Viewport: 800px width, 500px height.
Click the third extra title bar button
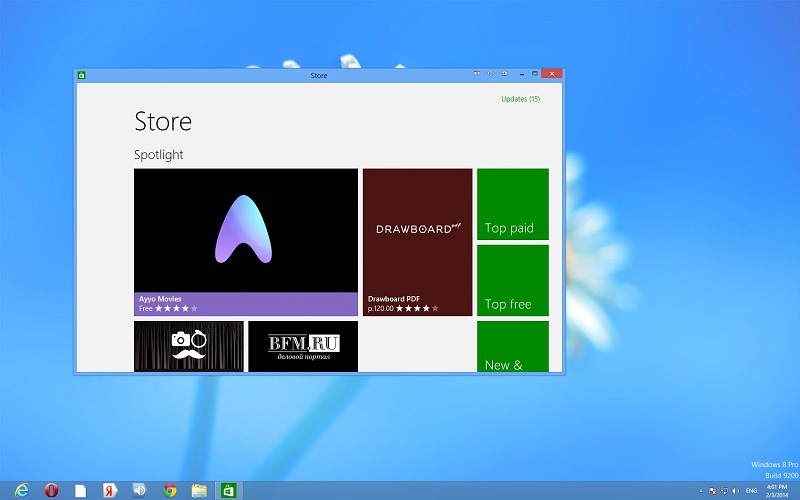coord(505,73)
